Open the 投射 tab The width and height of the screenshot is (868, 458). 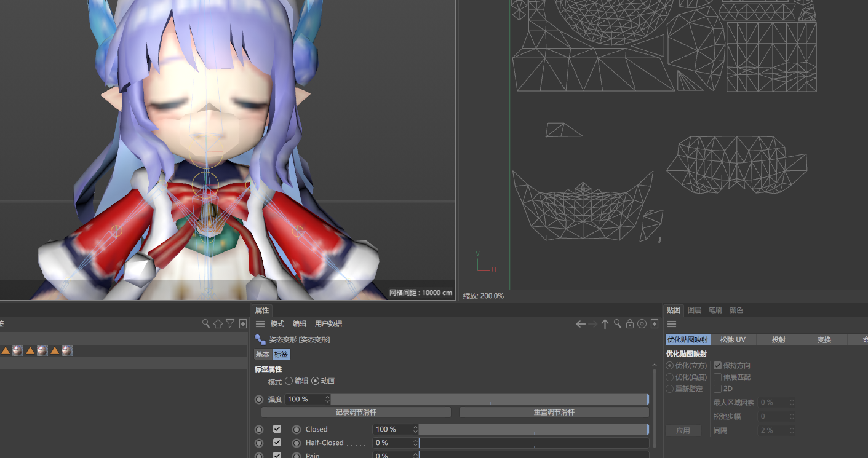(778, 339)
